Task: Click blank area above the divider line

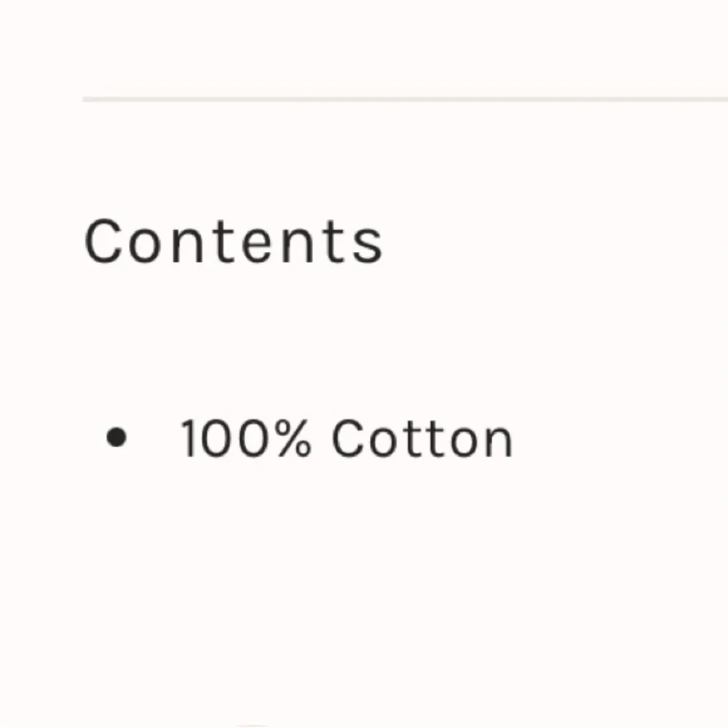Action: point(364,47)
